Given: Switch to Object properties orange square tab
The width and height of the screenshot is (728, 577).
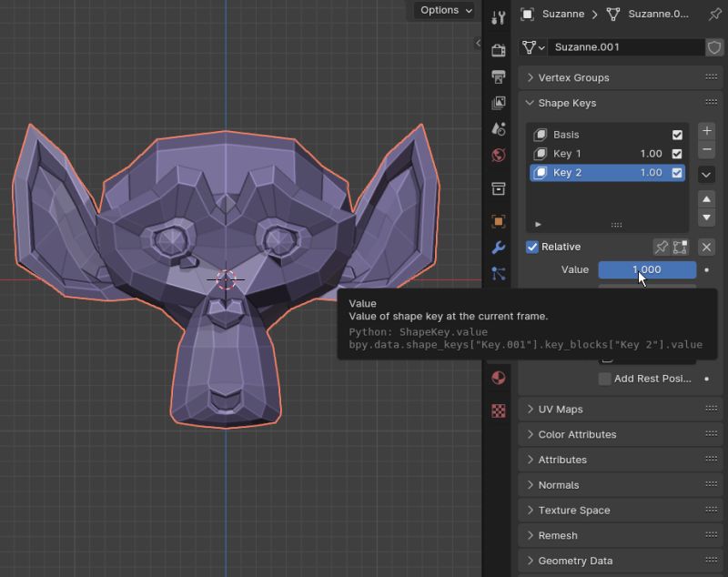Looking at the screenshot, I should point(498,220).
